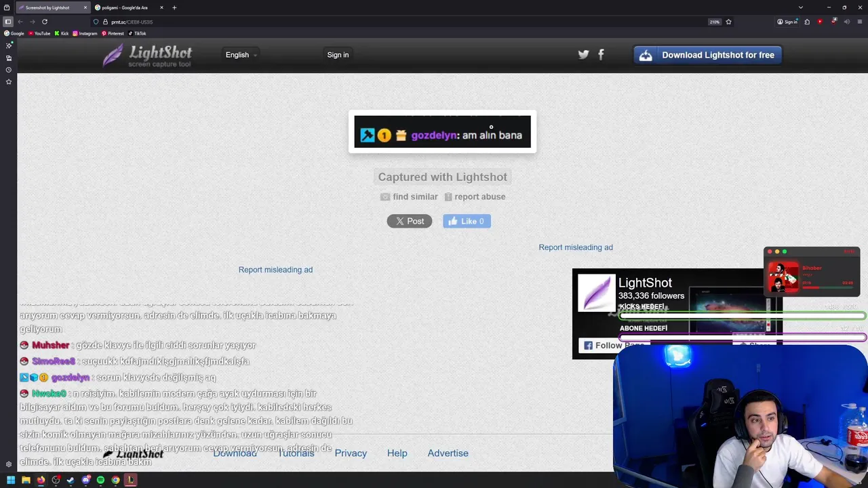
Task: Click the AI sparkle icon in the sidebar
Action: (9, 45)
